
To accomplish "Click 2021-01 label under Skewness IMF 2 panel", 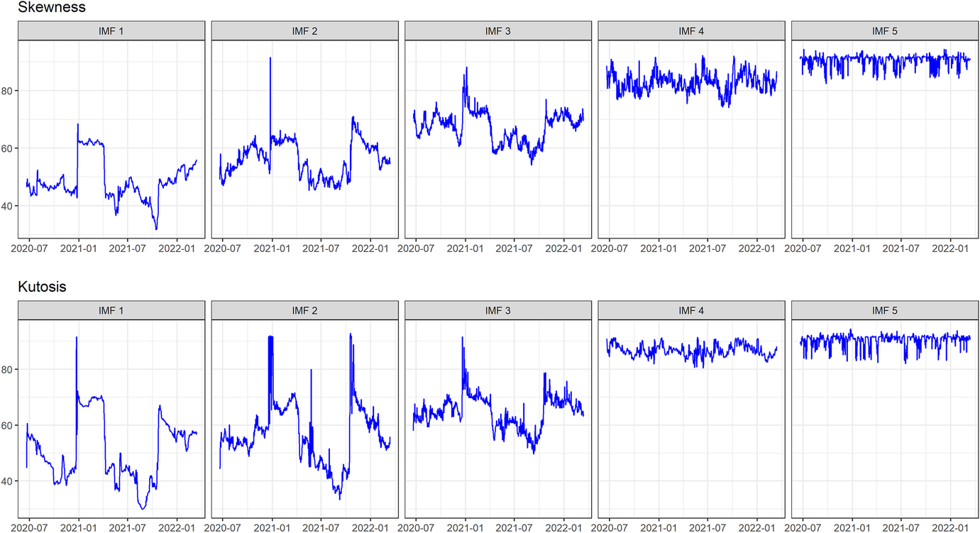I will (x=272, y=249).
